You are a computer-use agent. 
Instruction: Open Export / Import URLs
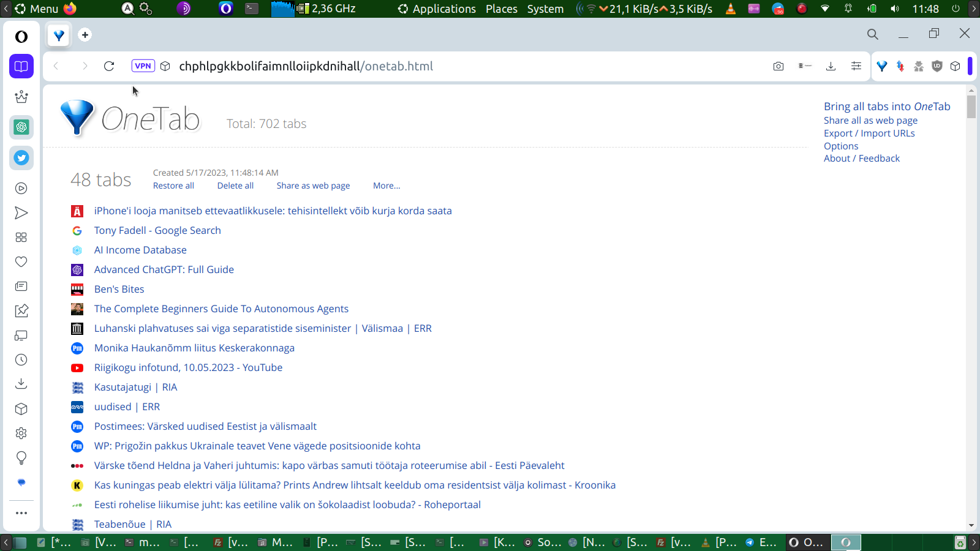click(x=869, y=133)
